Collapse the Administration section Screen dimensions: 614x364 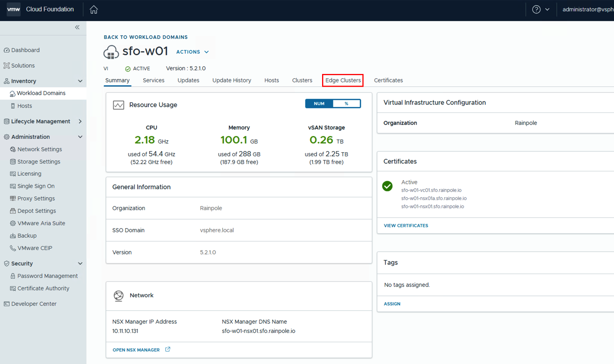80,137
